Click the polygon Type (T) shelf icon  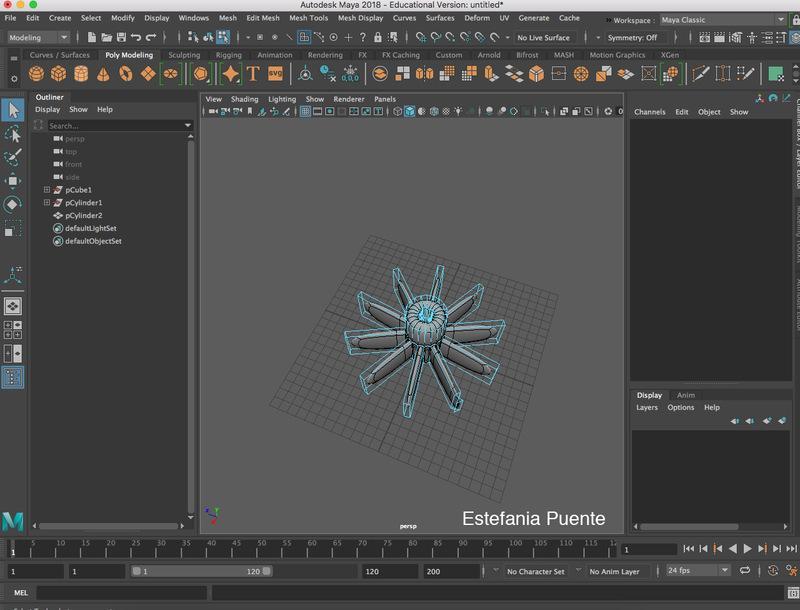pos(253,74)
